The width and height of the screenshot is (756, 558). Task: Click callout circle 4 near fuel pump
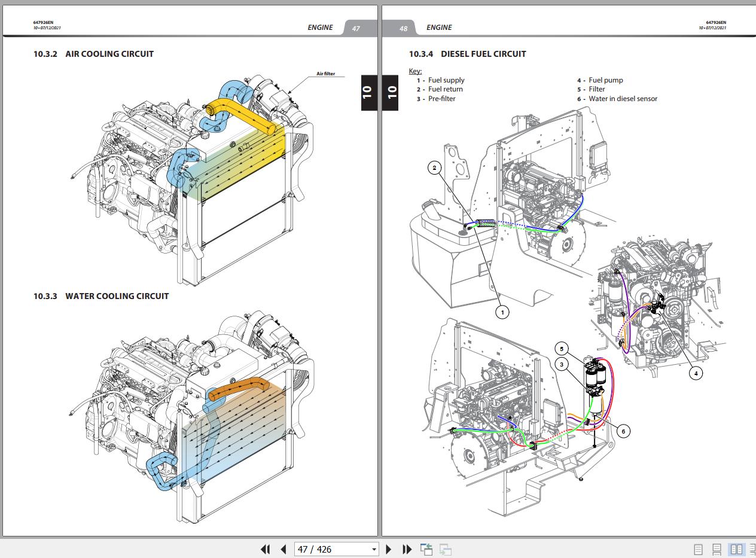(x=696, y=373)
